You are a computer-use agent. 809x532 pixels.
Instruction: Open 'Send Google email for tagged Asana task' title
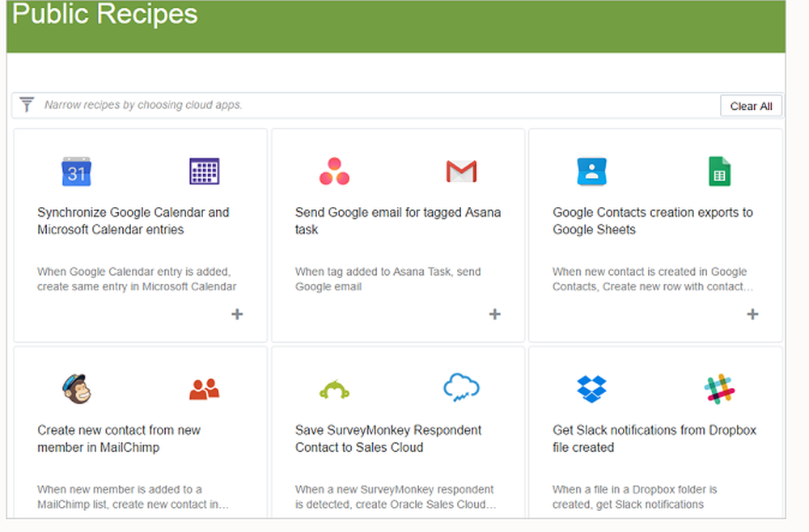click(x=398, y=221)
